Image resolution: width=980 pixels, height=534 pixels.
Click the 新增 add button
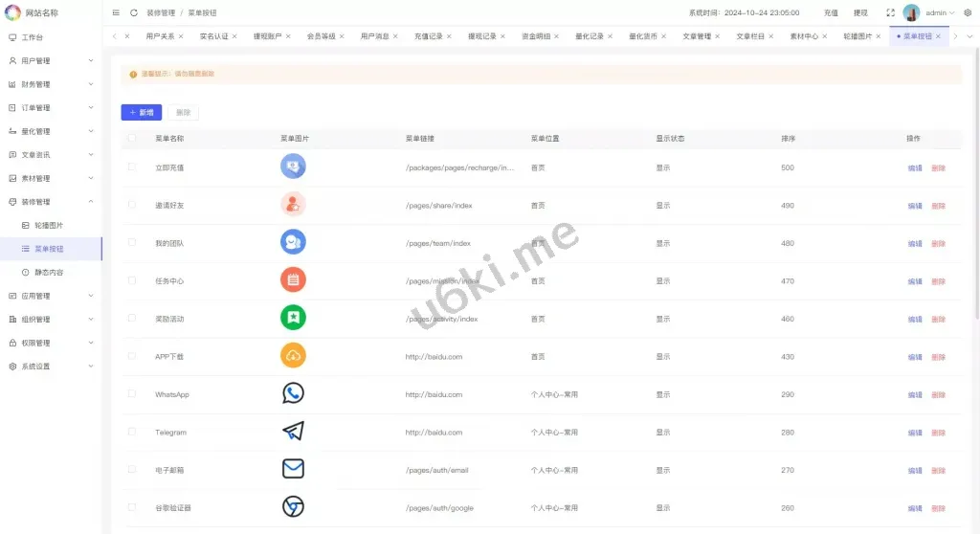[142, 112]
